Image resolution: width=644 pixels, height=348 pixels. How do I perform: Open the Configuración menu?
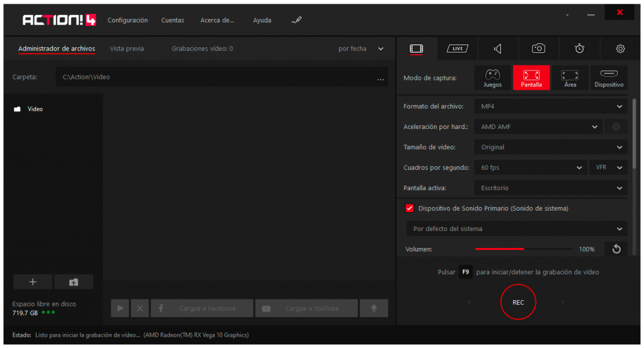coord(128,20)
